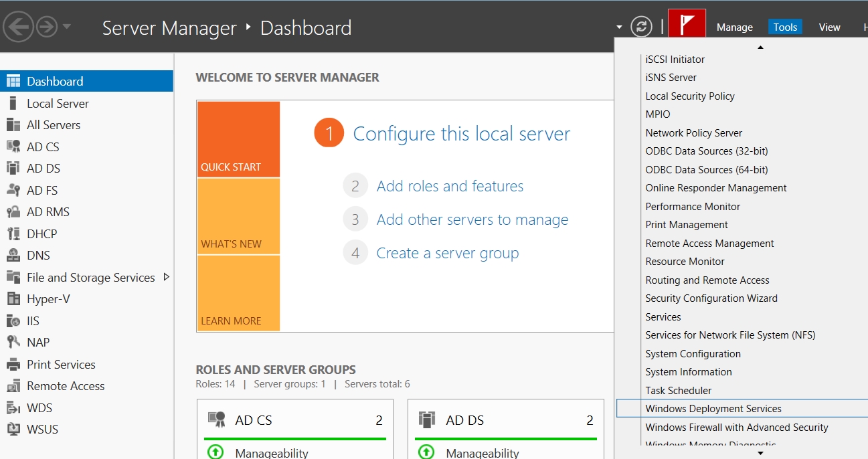This screenshot has width=868, height=459.
Task: Click the Print Services icon in sidebar
Action: (x=13, y=364)
